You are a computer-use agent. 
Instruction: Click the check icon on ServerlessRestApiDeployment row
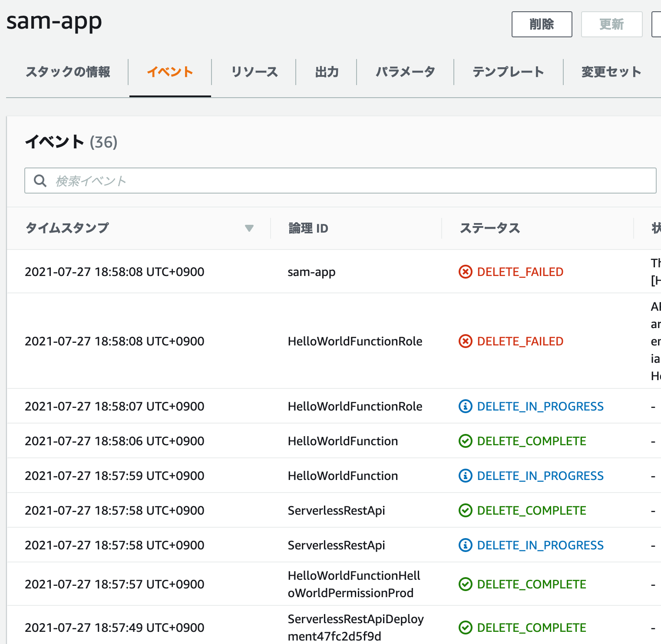(465, 628)
